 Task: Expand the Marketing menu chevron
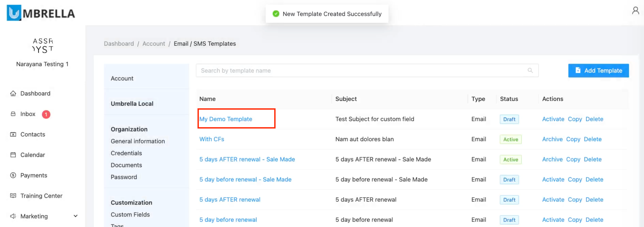click(75, 216)
